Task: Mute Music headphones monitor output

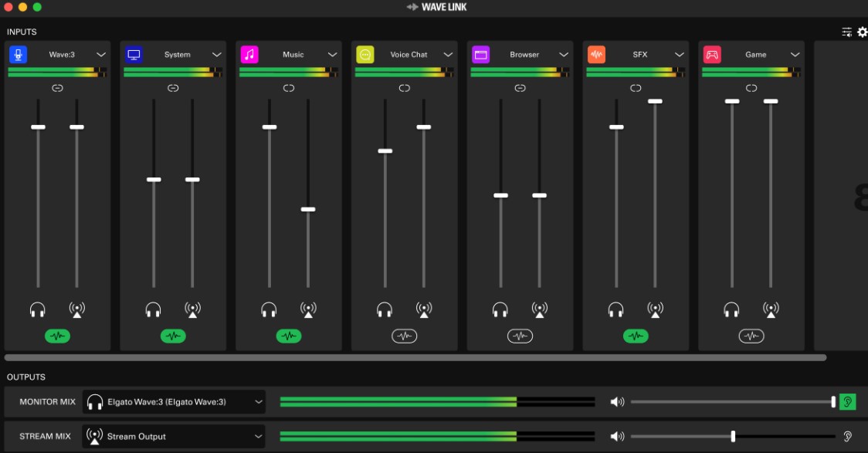Action: 269,309
